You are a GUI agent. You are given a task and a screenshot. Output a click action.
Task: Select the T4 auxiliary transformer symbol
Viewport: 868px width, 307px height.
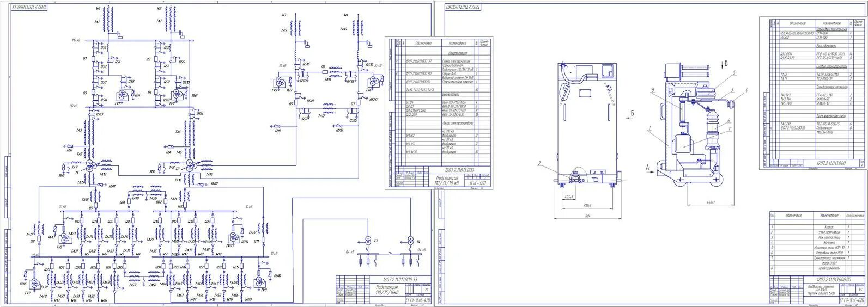click(x=411, y=241)
